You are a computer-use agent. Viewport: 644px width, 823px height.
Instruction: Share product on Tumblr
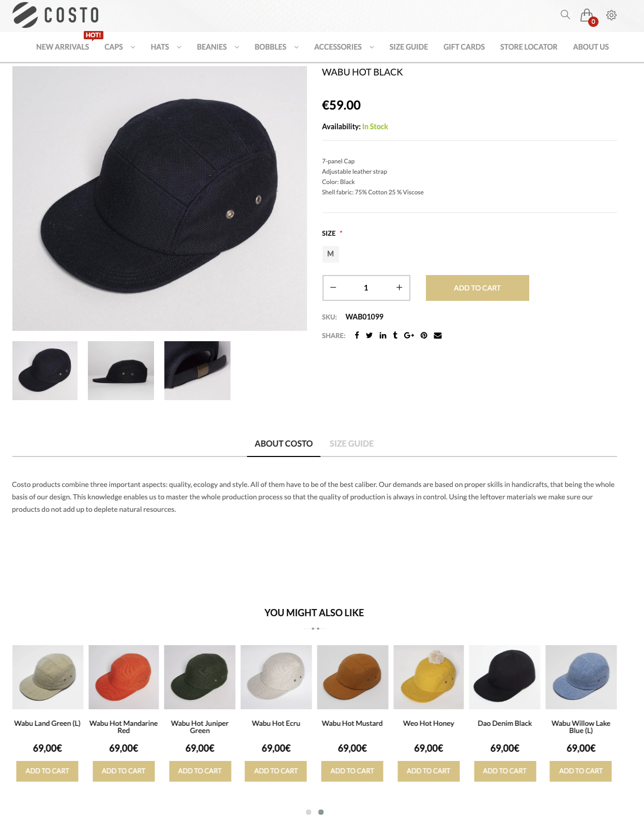(x=395, y=336)
